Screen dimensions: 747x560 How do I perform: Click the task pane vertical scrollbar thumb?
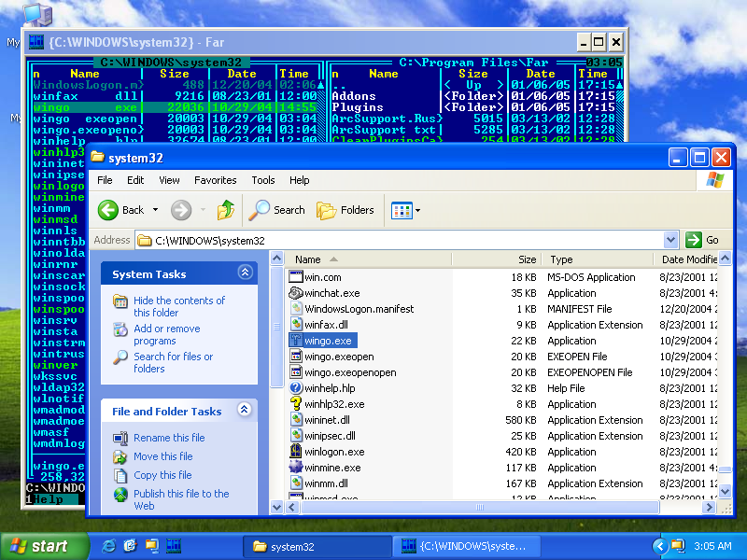click(x=276, y=327)
